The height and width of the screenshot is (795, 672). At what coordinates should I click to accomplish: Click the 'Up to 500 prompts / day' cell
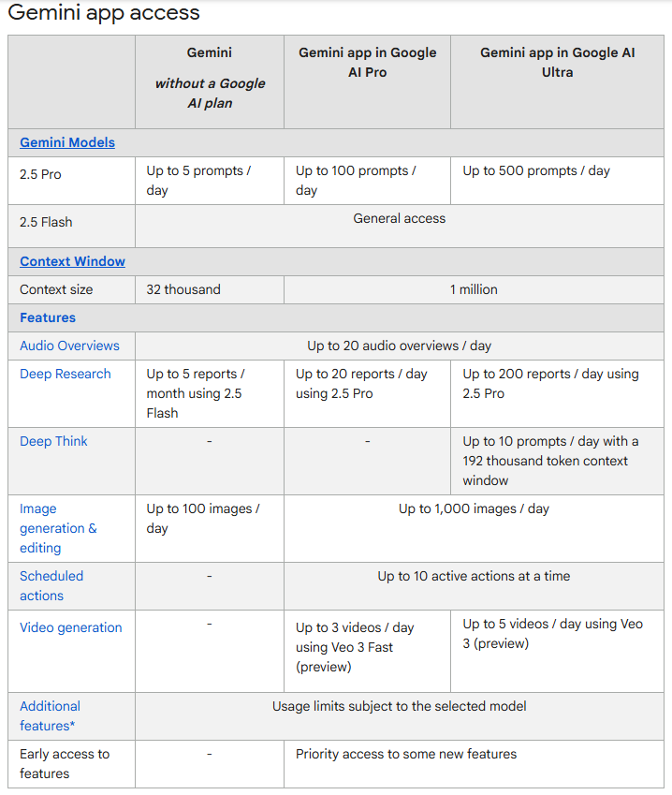point(536,170)
